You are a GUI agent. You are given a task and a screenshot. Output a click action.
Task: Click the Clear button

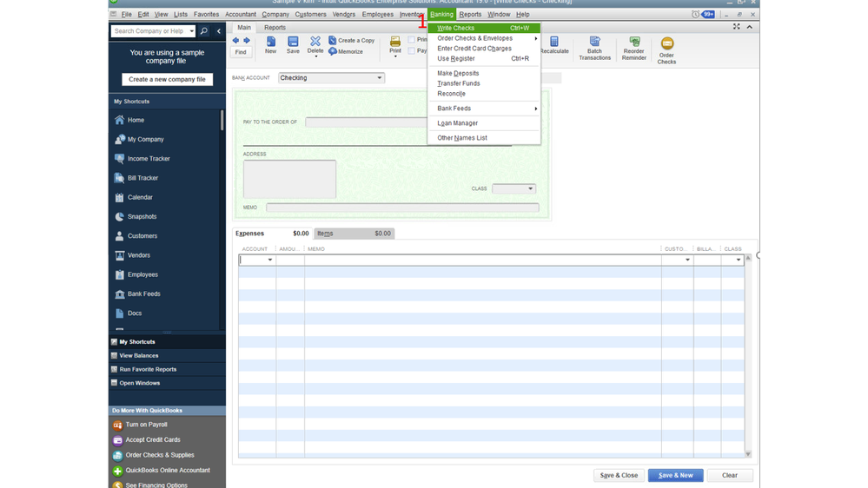click(x=730, y=475)
